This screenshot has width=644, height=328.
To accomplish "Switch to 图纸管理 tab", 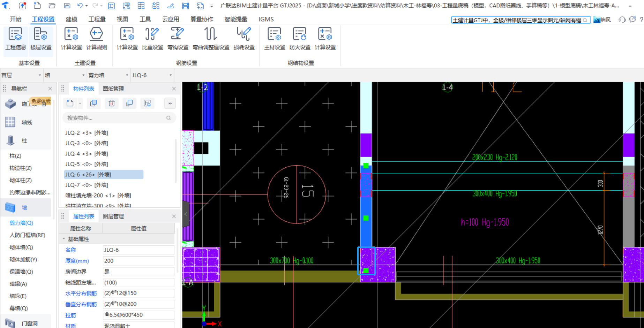I will [113, 89].
